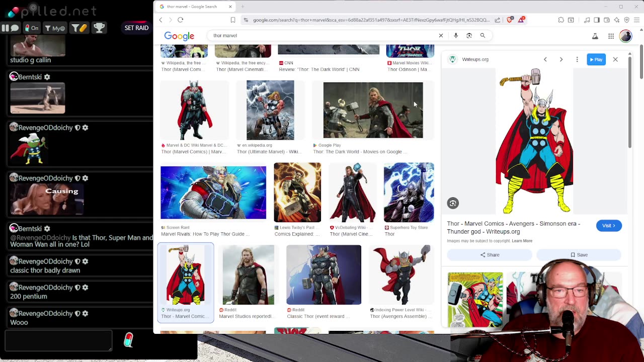Open Thor: The Dark World Google Play thumbnail
644x362 pixels.
(373, 110)
